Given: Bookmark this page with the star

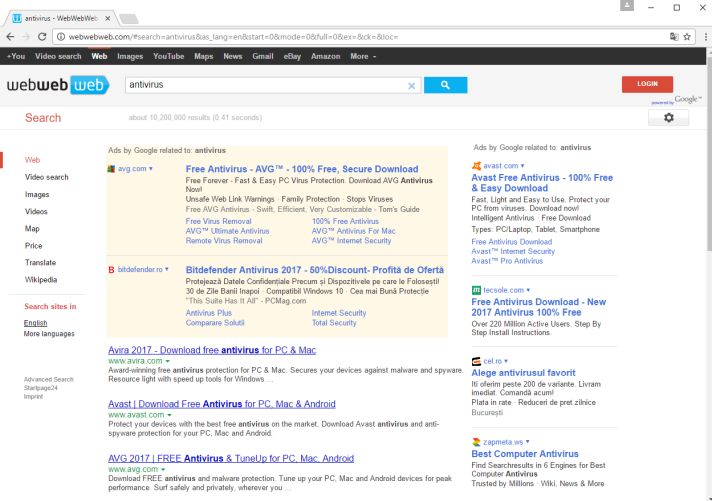Looking at the screenshot, I should 687,37.
